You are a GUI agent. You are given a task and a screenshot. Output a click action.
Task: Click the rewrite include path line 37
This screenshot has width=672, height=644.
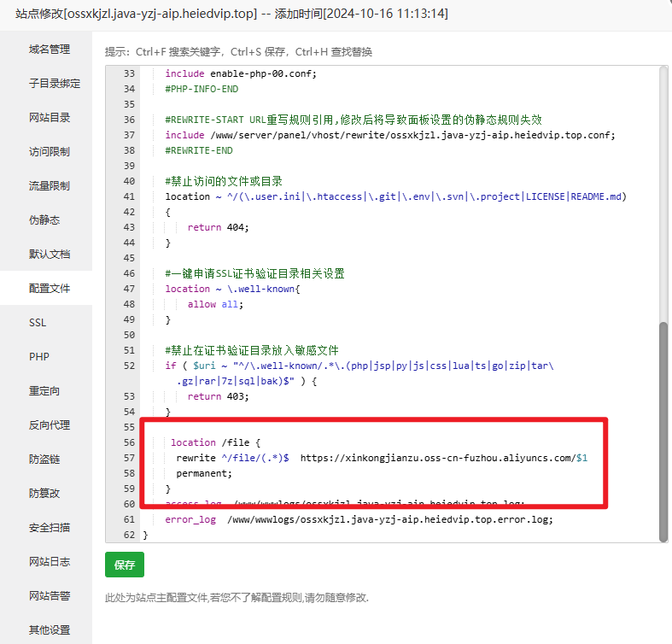coord(390,135)
